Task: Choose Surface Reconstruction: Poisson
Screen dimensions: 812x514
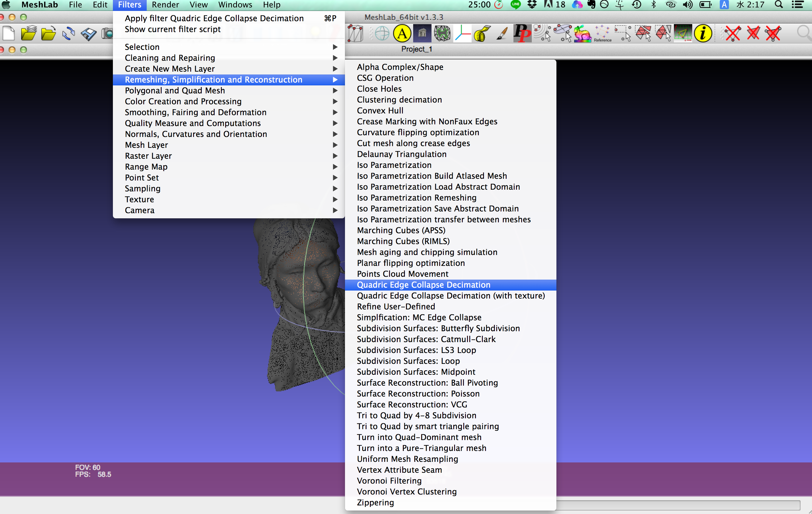Action: 450,394
